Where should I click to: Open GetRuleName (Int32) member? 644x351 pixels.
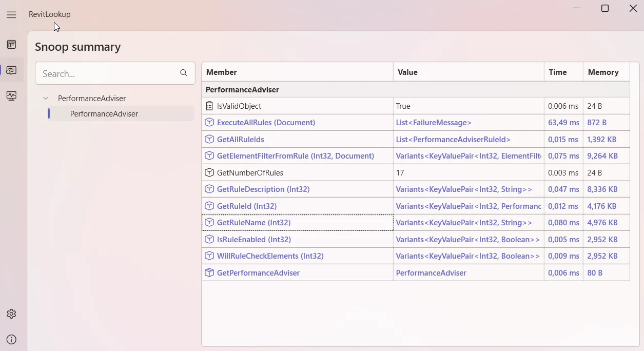pos(254,223)
